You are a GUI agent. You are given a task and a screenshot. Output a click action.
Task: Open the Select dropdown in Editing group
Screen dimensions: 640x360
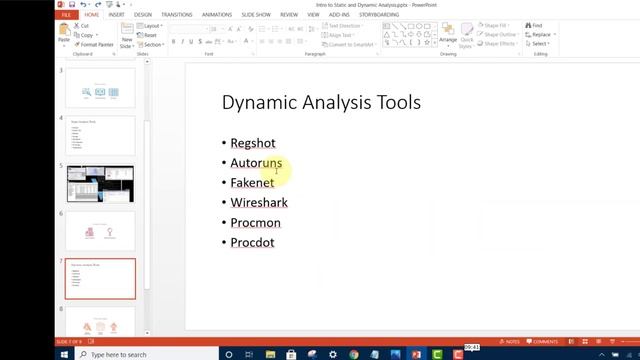tap(538, 43)
